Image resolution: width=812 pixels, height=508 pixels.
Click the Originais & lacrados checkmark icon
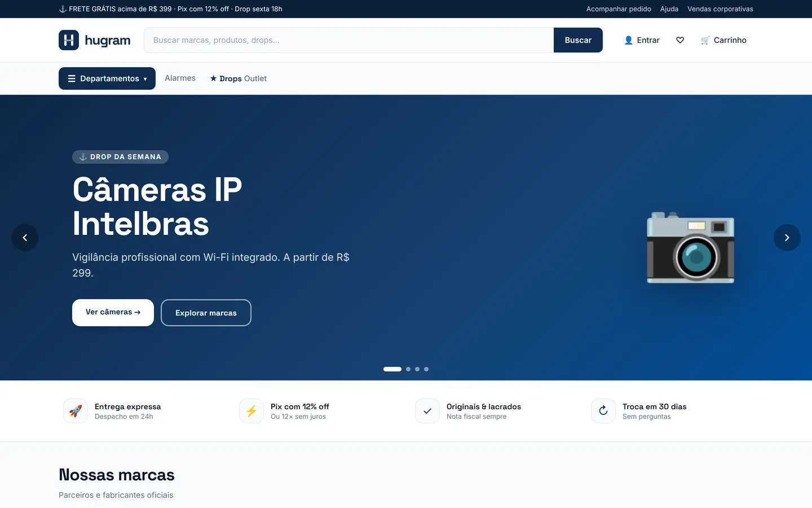coord(427,411)
